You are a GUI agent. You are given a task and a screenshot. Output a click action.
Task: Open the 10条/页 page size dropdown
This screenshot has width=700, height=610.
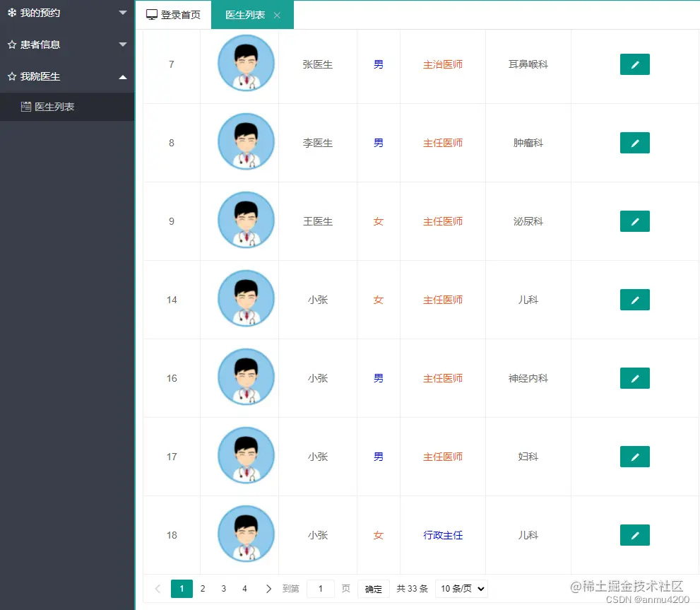tap(461, 588)
